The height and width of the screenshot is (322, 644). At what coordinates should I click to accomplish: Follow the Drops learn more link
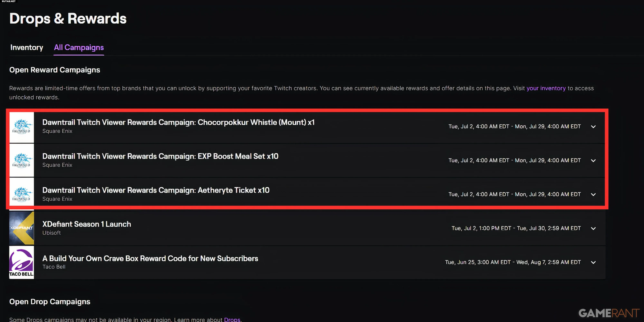click(x=232, y=319)
